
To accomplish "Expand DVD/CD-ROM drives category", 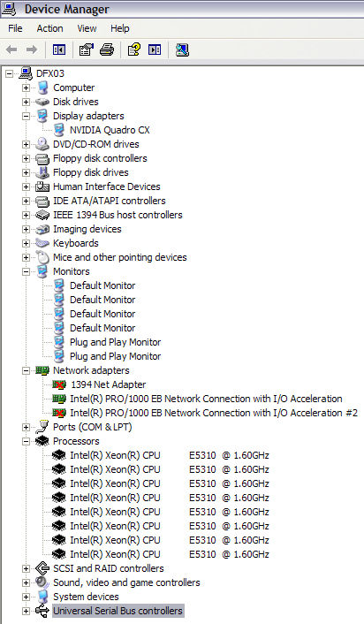I will (26, 144).
